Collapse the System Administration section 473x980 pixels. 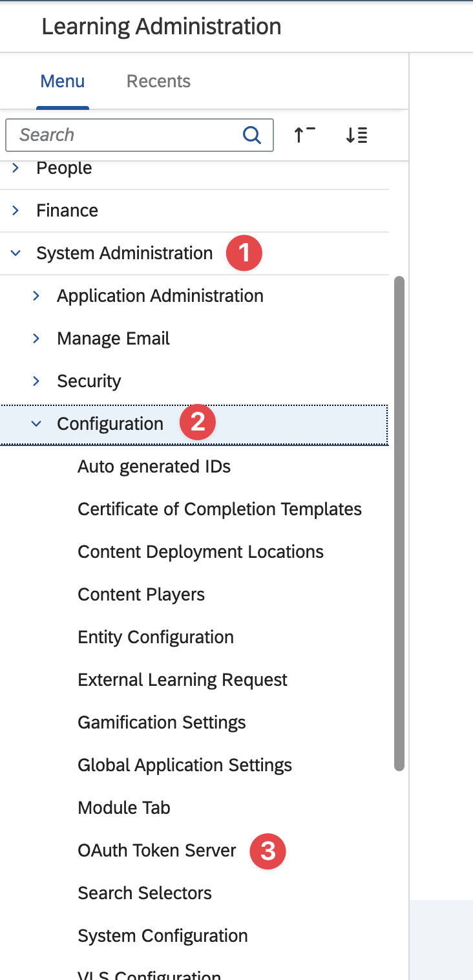[x=16, y=253]
